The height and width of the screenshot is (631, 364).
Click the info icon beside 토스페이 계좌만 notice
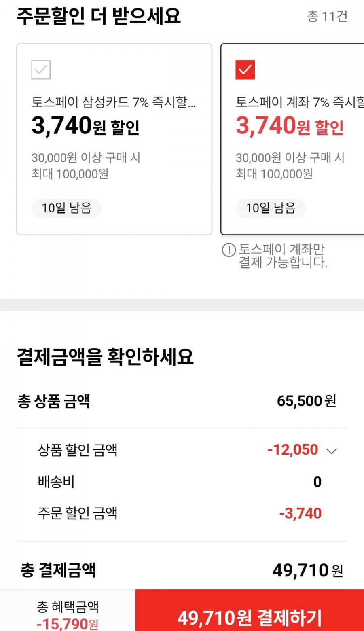click(x=229, y=250)
